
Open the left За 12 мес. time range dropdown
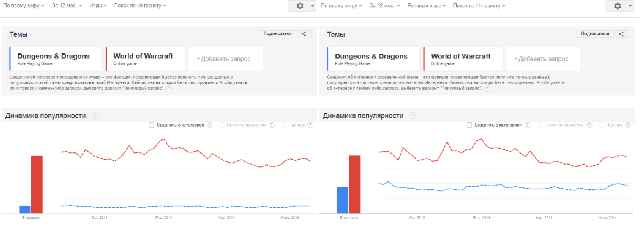click(67, 5)
